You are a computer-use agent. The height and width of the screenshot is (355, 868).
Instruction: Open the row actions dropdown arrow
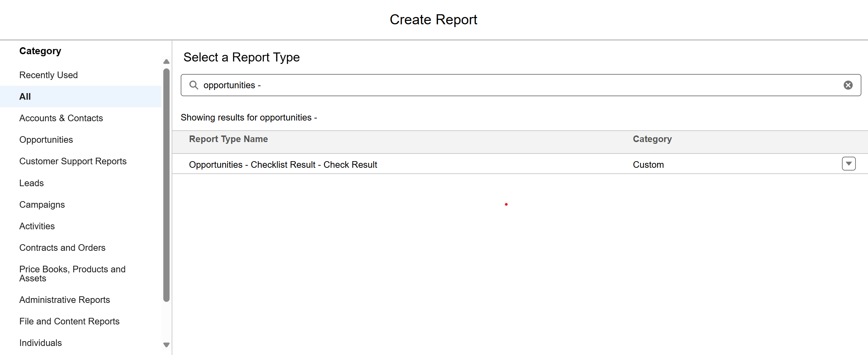(x=849, y=164)
